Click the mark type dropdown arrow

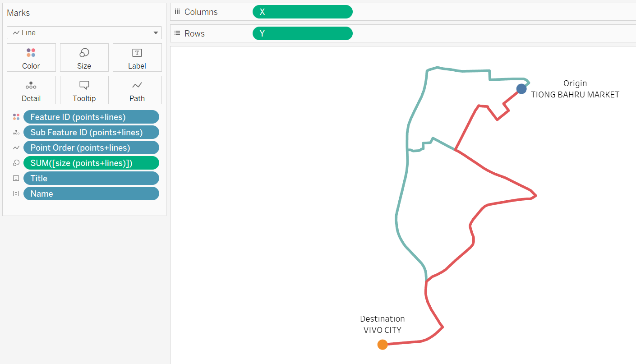pos(156,32)
